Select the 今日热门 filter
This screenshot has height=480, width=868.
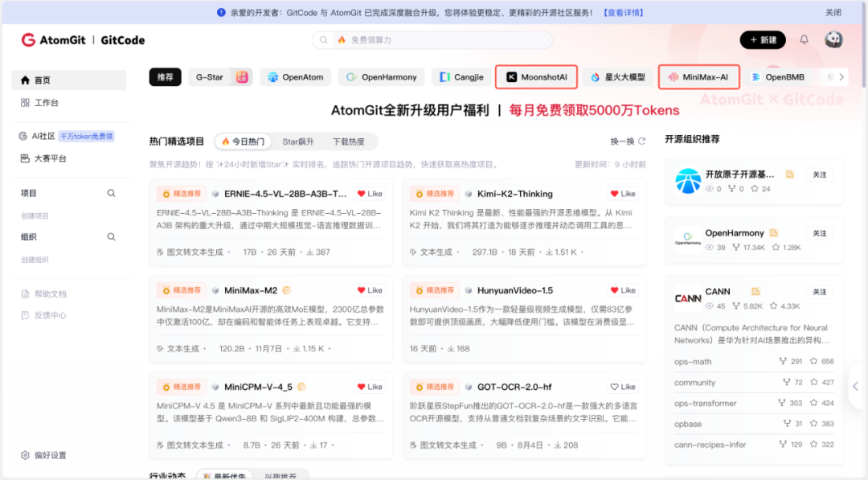[x=243, y=142]
